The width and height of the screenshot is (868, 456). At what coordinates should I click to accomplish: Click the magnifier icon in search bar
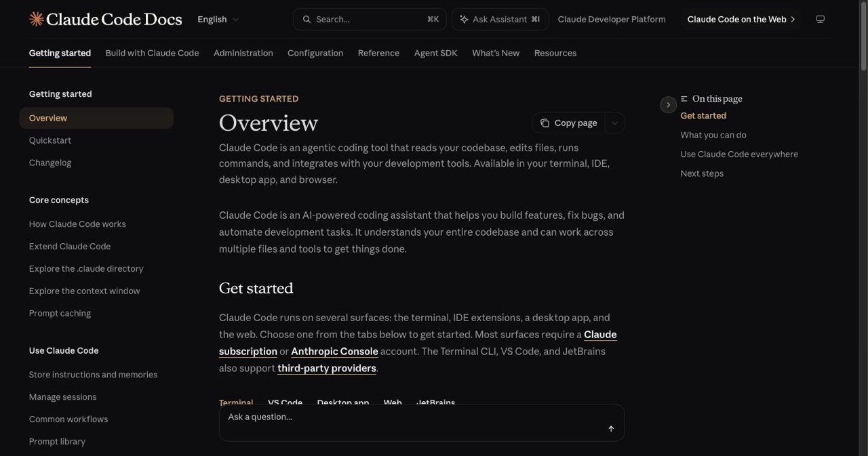click(307, 20)
